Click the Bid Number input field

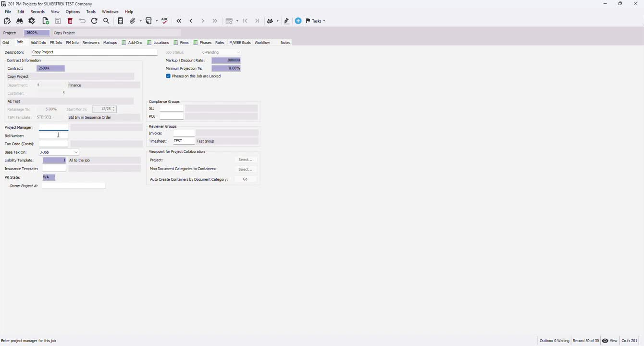(54, 136)
